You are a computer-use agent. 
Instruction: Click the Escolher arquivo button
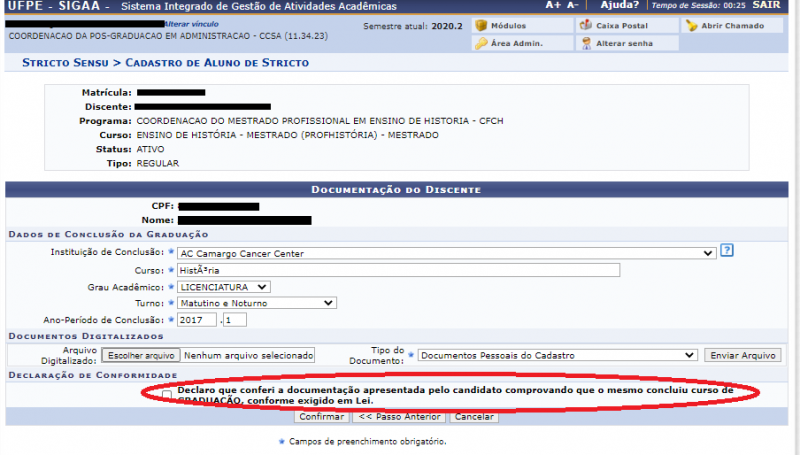coord(141,356)
